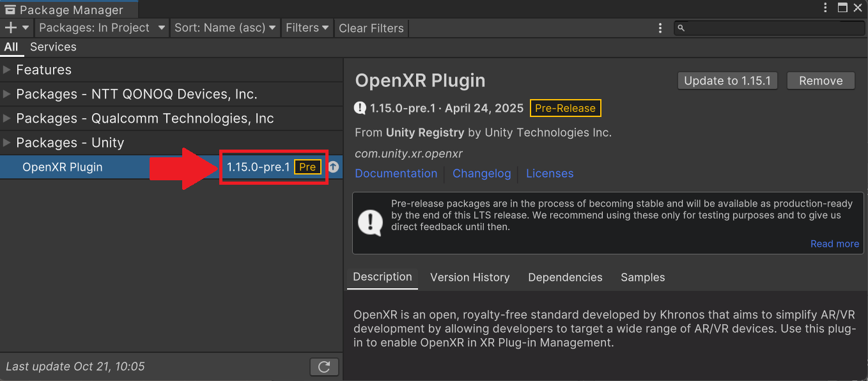The width and height of the screenshot is (868, 381).
Task: Open the three-dot toolbar options menu
Action: pyautogui.click(x=660, y=28)
